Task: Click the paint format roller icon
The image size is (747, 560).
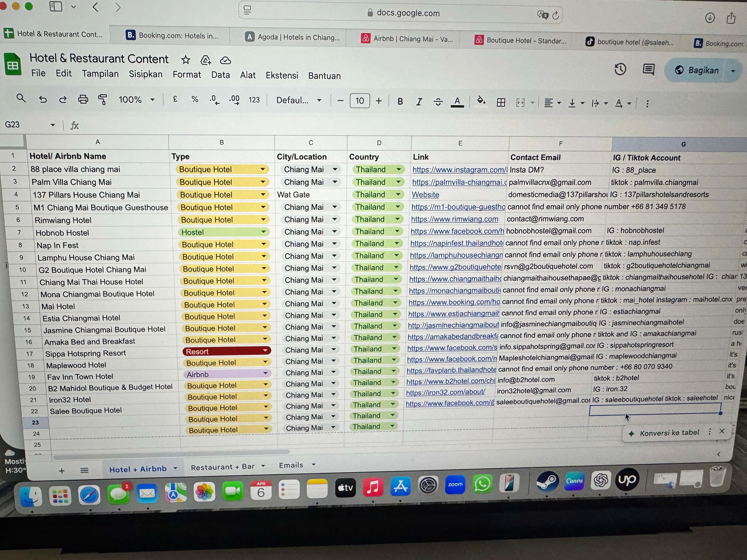Action: click(103, 100)
